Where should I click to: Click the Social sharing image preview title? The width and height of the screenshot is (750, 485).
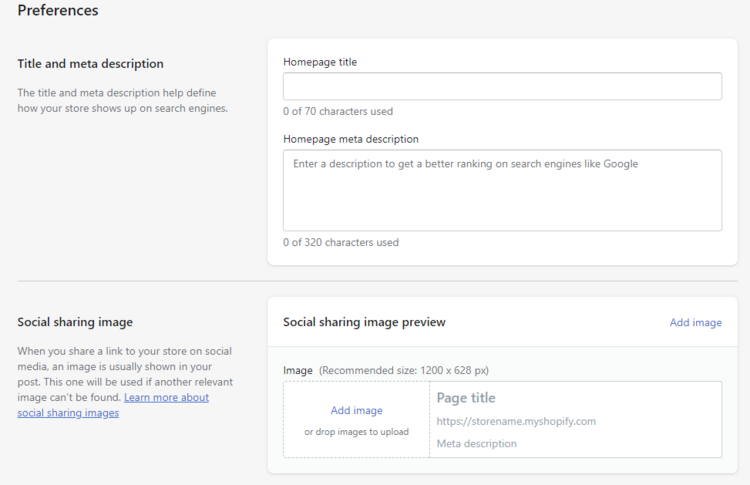pos(364,322)
